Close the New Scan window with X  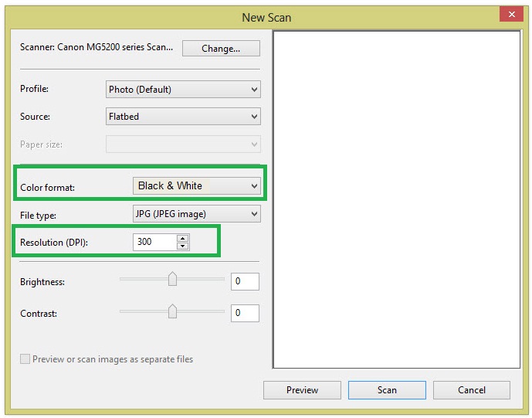[509, 13]
